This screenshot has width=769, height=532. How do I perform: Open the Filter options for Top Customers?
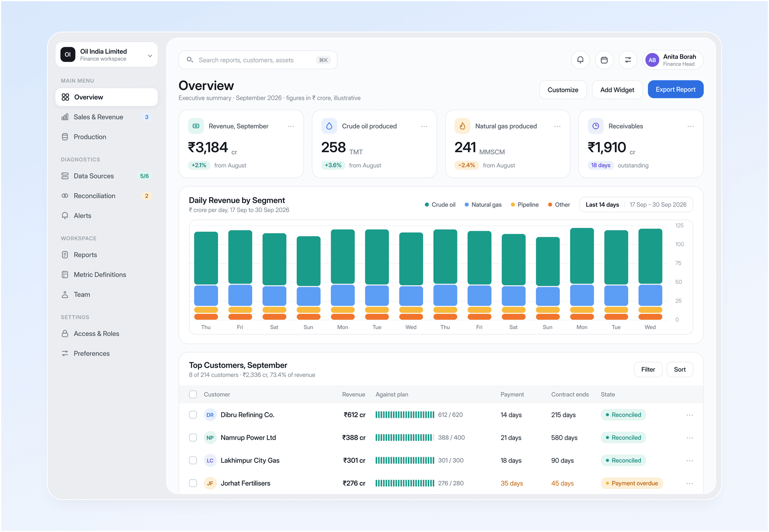click(648, 369)
